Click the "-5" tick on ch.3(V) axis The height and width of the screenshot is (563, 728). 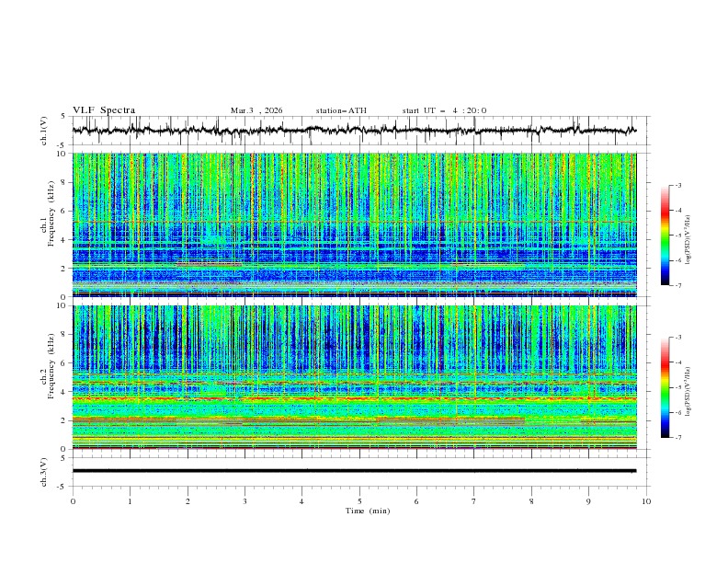[x=63, y=487]
